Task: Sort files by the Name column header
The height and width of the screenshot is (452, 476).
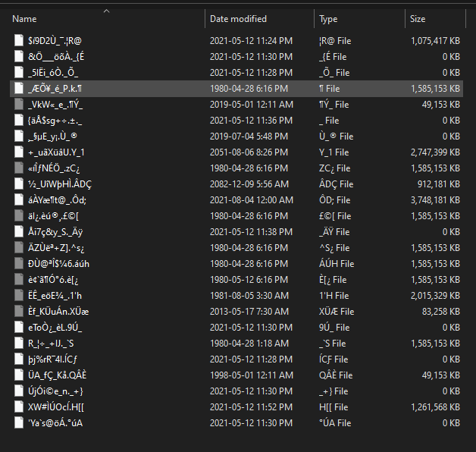Action: coord(24,19)
